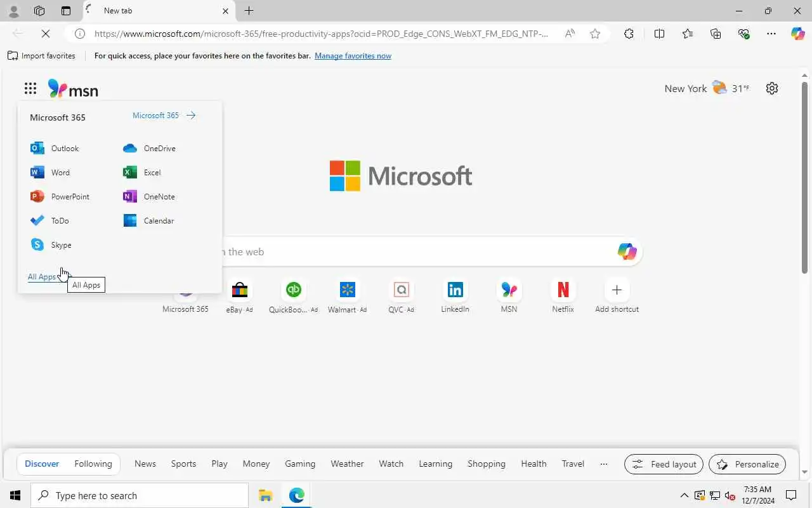
Task: Click Import favorites button
Action: coord(42,56)
